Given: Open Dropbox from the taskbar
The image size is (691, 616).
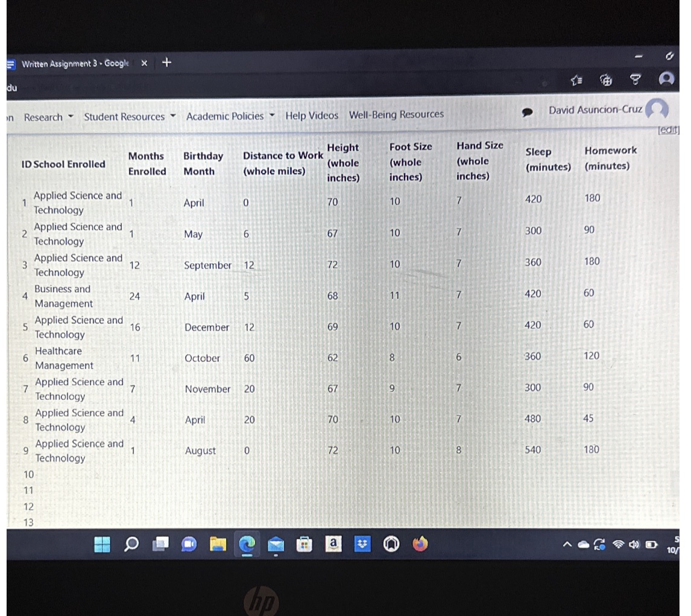Looking at the screenshot, I should click(x=362, y=544).
